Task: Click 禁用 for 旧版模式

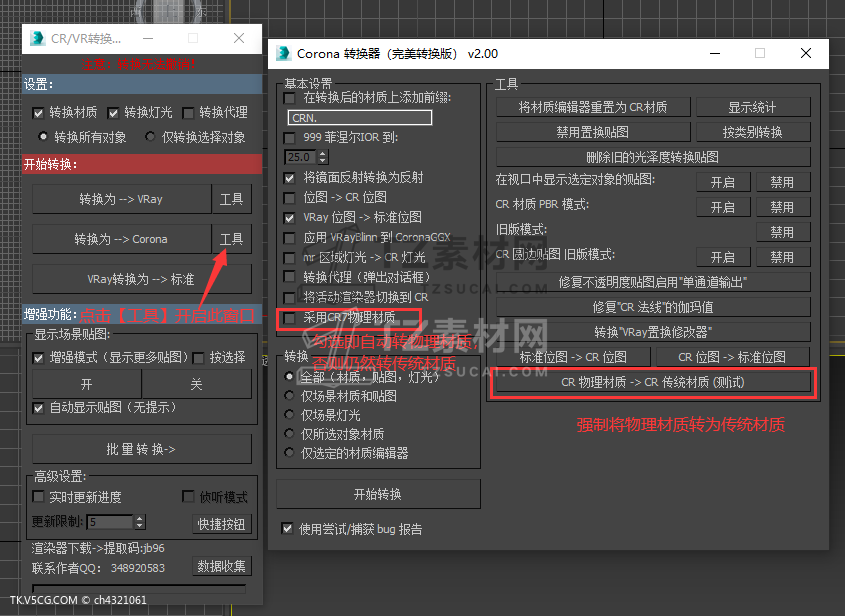Action: [782, 232]
